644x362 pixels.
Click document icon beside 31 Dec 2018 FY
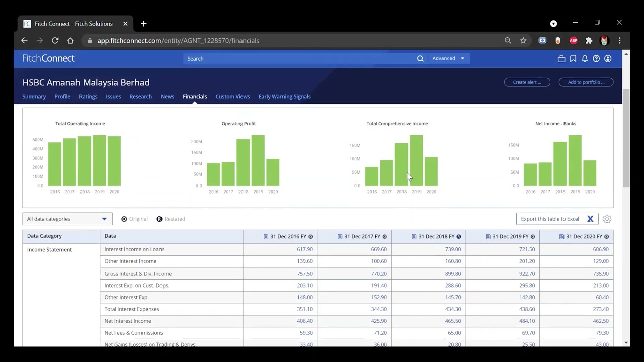click(414, 237)
